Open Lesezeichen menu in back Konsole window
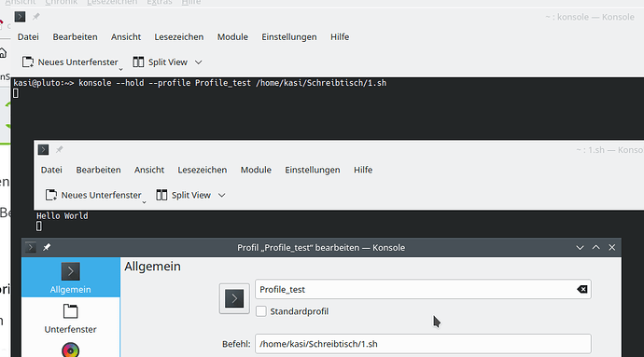Image resolution: width=644 pixels, height=357 pixels. click(178, 37)
